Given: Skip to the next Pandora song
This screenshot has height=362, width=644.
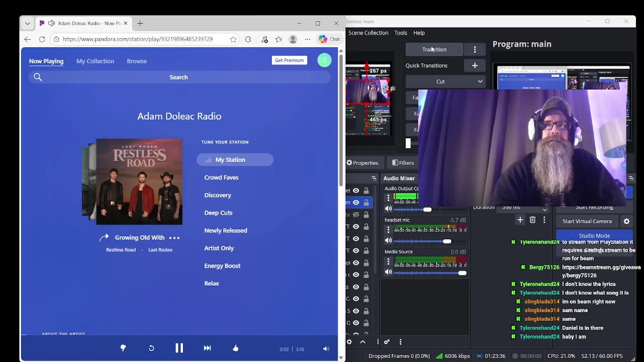Looking at the screenshot, I should point(207,348).
